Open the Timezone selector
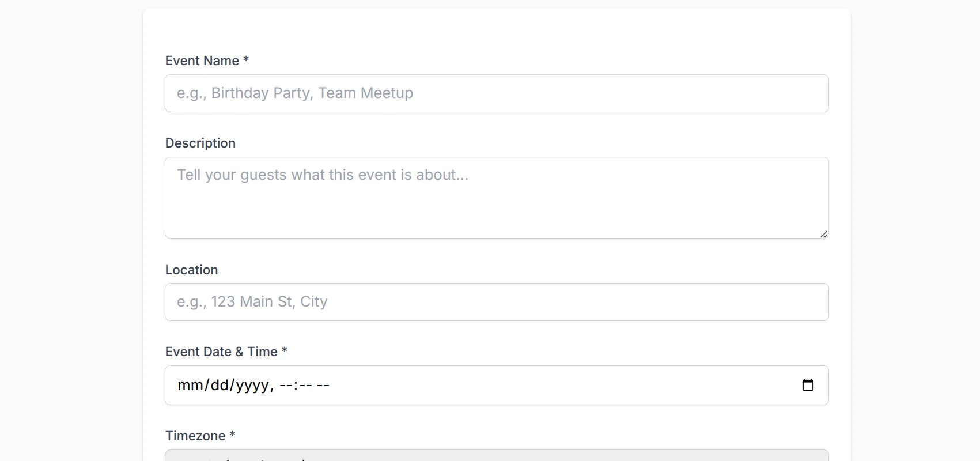The width and height of the screenshot is (980, 461). click(x=495, y=458)
